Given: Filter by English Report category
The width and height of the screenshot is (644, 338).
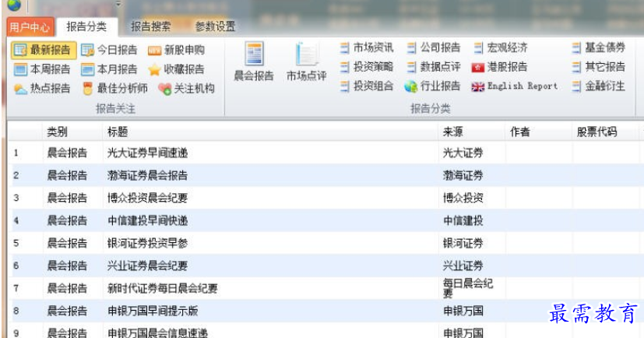Looking at the screenshot, I should pyautogui.click(x=515, y=86).
